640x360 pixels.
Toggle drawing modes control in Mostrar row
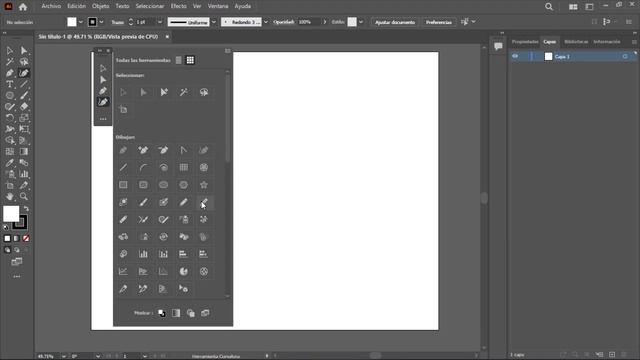(x=191, y=313)
